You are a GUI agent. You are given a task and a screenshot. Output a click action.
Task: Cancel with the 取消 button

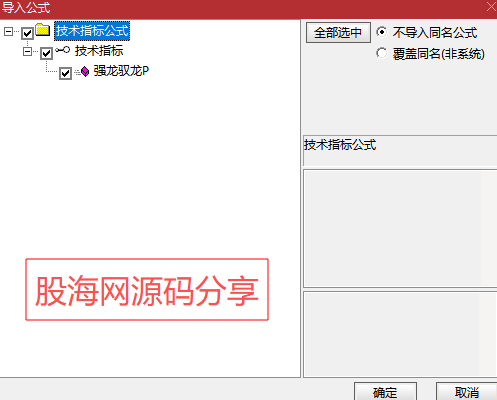[x=467, y=391]
